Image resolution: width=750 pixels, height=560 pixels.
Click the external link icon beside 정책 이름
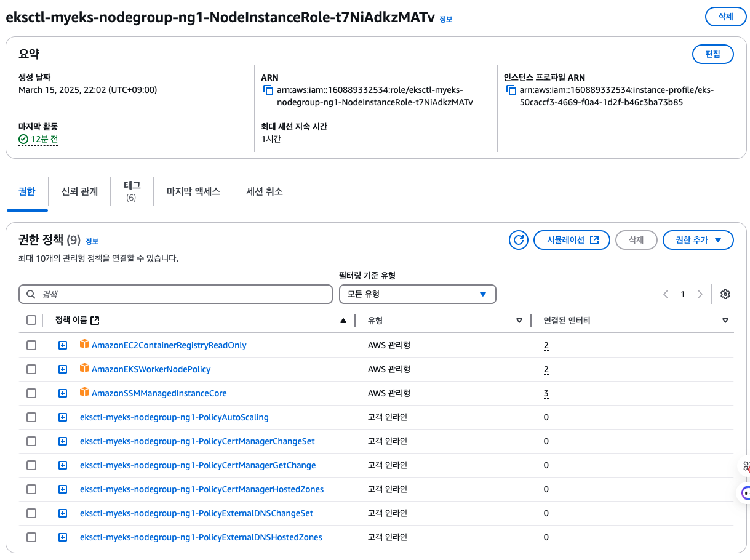(x=95, y=320)
